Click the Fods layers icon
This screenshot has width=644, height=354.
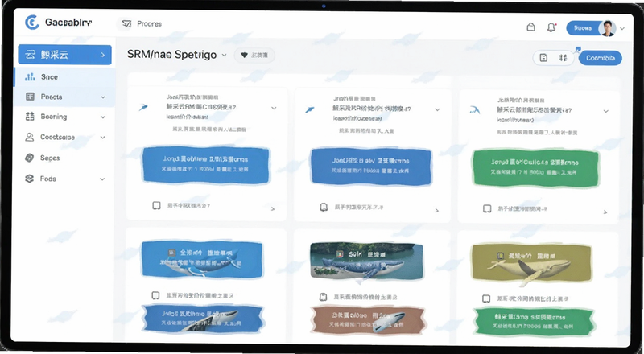coord(30,179)
